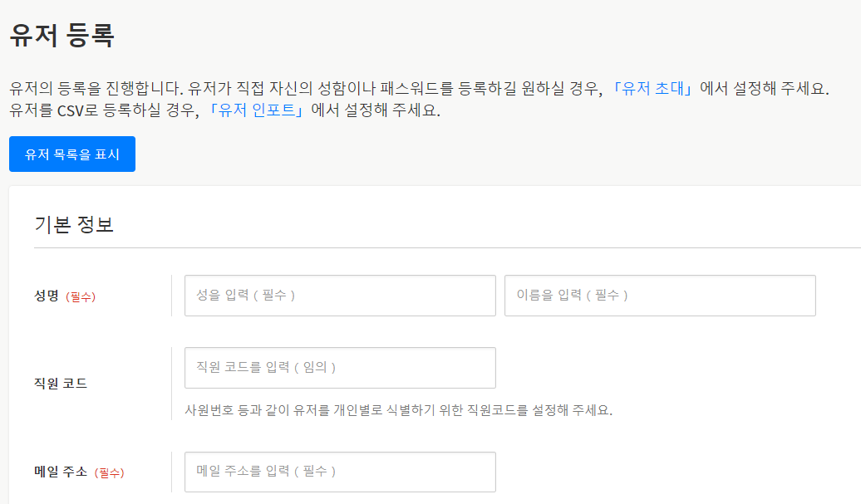Click the 성명 field label
The image size is (861, 504).
click(x=47, y=296)
